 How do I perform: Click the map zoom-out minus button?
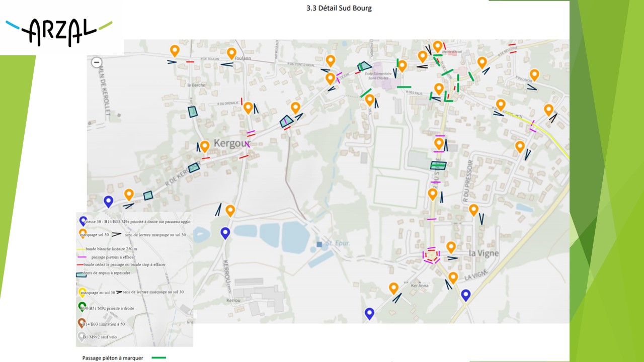pos(97,63)
